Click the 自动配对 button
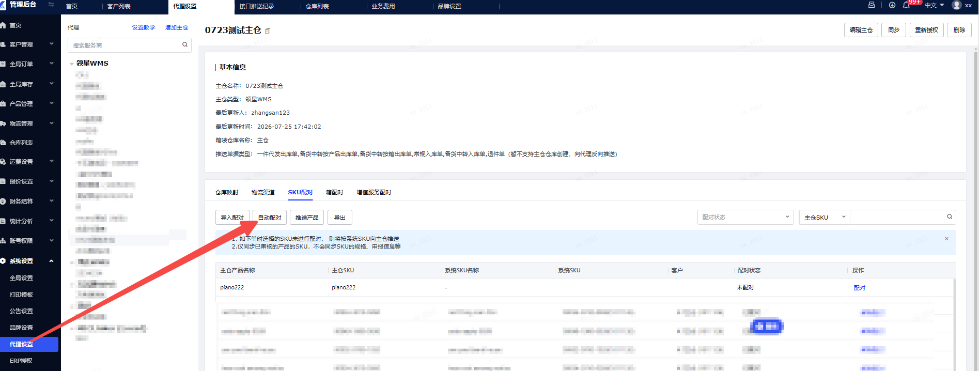Viewport: 980px width, 371px height. [x=270, y=218]
